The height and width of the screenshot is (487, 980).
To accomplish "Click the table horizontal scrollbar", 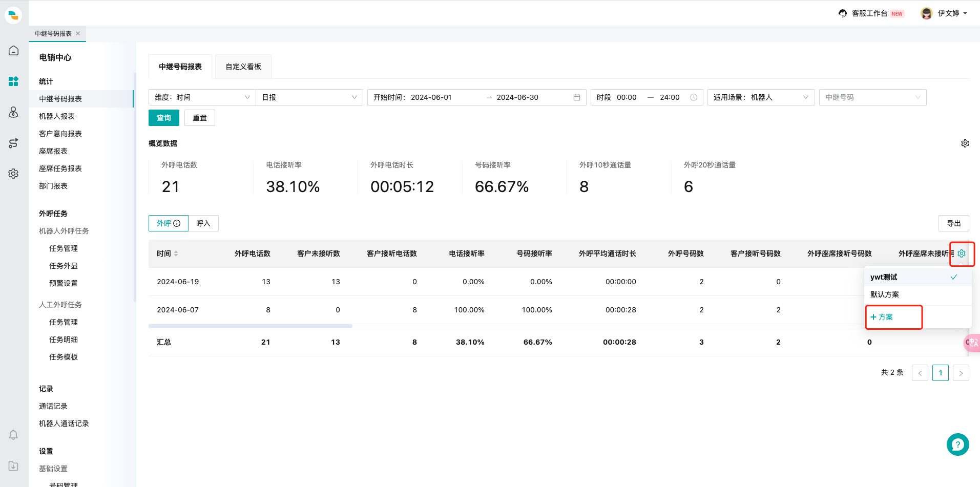I will (x=251, y=326).
